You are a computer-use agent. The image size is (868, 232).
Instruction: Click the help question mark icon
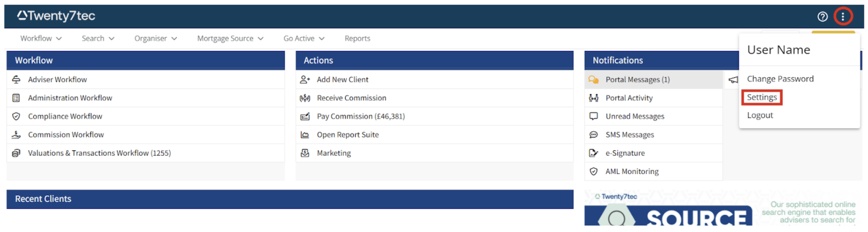point(822,16)
